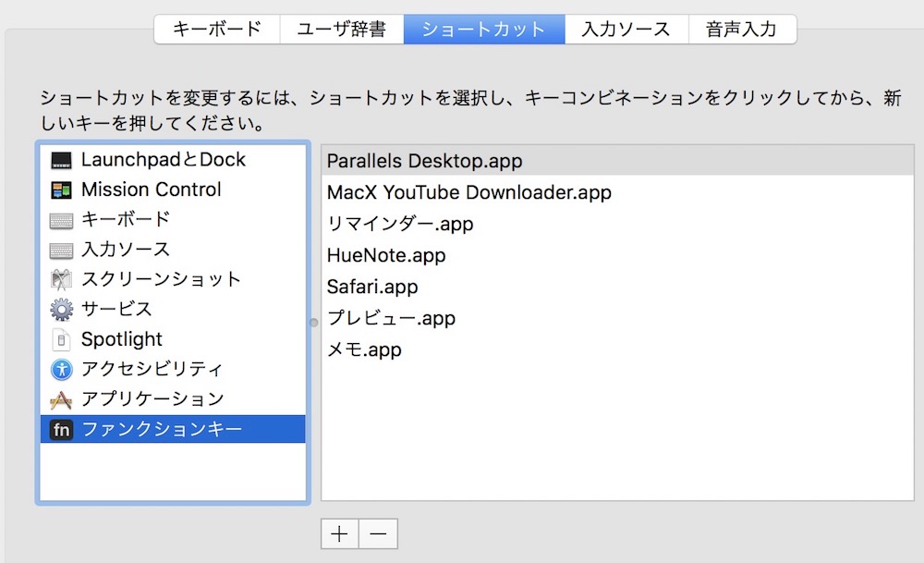
Task: Choose キーボード in the category list
Action: pos(173,220)
